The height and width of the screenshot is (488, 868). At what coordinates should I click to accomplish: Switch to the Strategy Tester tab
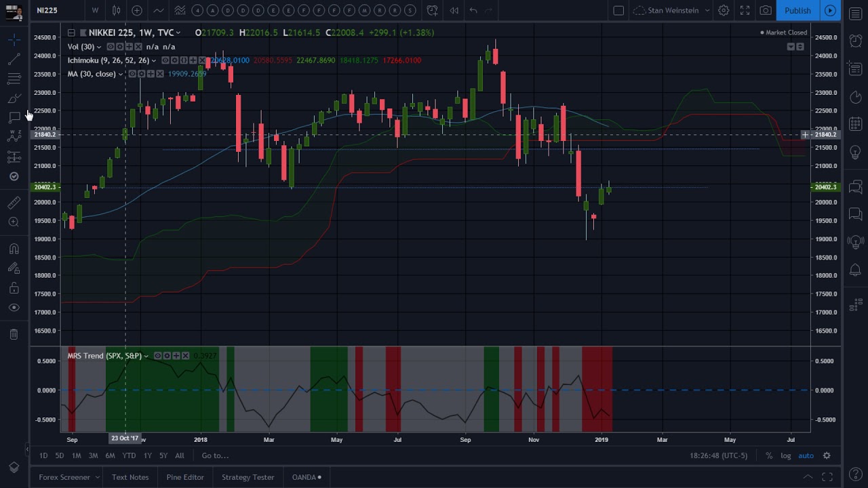coord(248,477)
